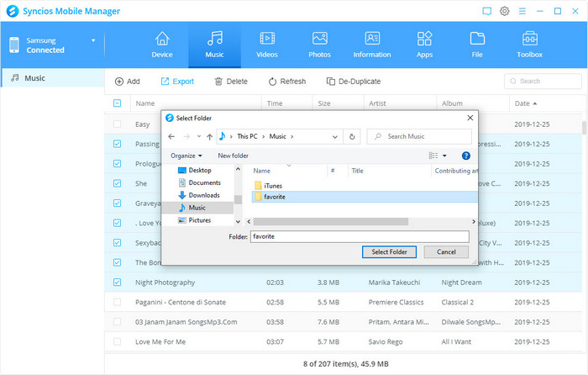The image size is (588, 375).
Task: Expand the chevron after Music in path
Action: point(292,137)
